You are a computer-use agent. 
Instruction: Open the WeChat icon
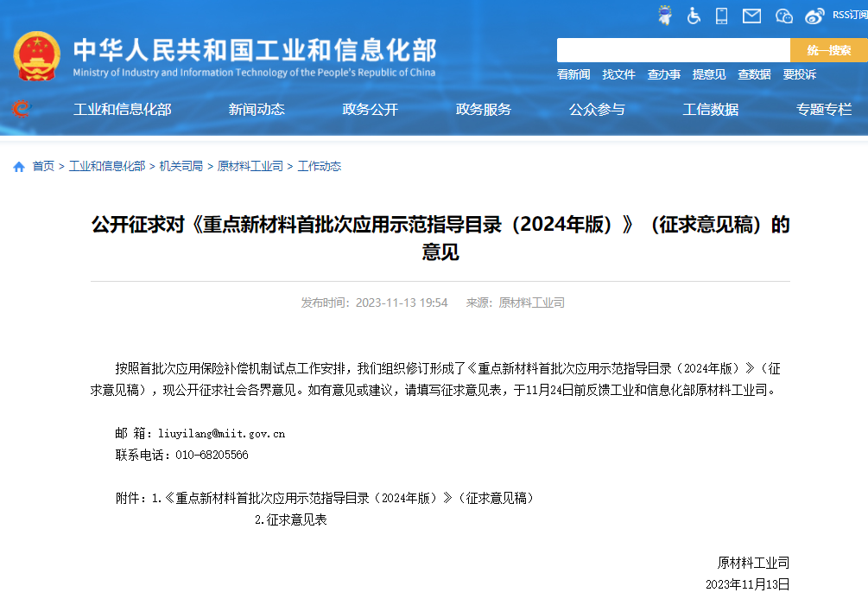[x=782, y=15]
